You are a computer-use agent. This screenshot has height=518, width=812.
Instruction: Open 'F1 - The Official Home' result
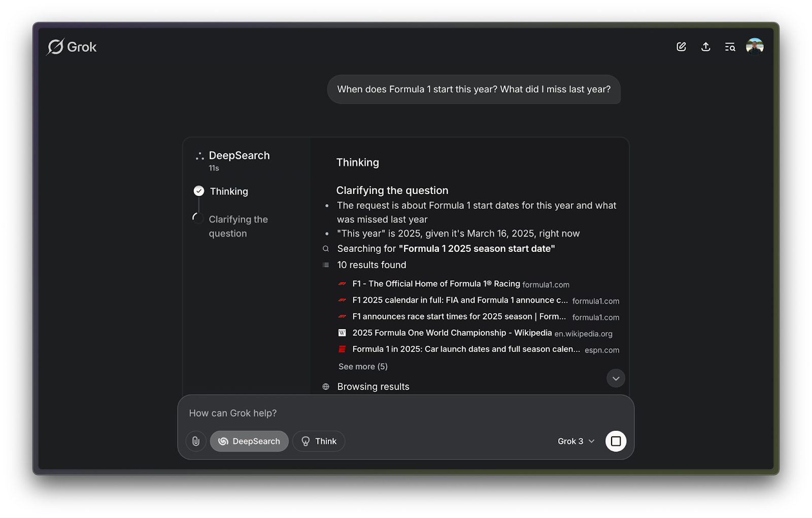click(435, 284)
